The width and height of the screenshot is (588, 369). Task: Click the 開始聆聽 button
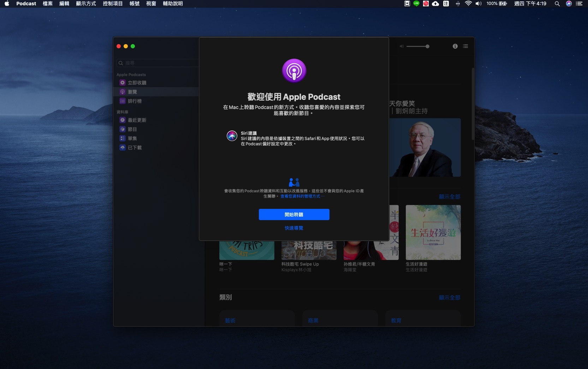click(x=294, y=214)
